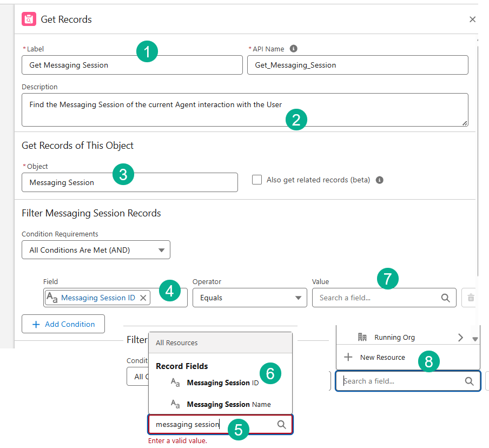Image resolution: width=489 pixels, height=448 pixels.
Task: Click the Description text area
Action: coord(244,110)
